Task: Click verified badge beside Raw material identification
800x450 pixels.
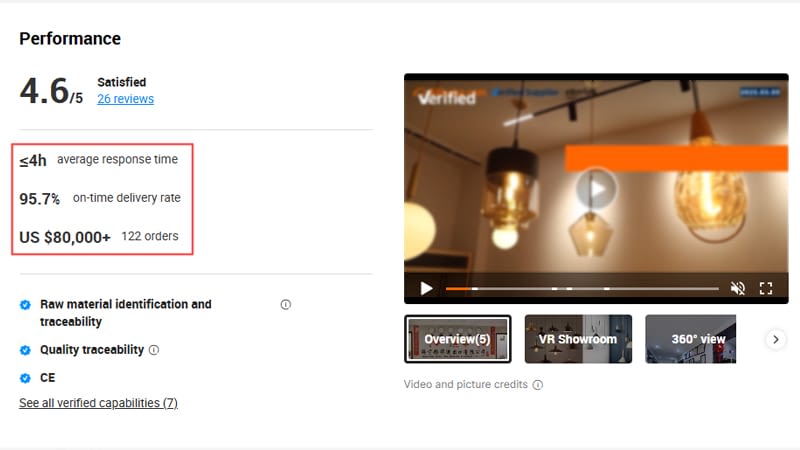Action: coord(25,305)
